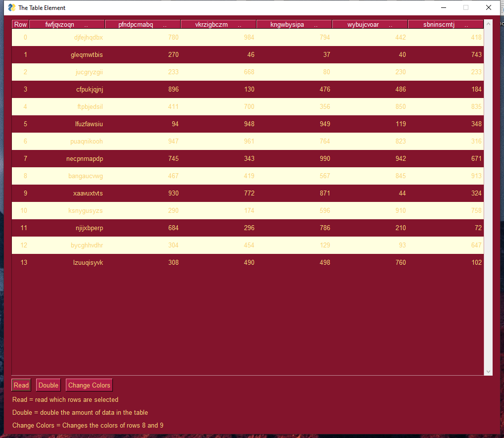Viewport: 504px width, 438px height.
Task: Click the kngwbysipa column header
Action: tap(294, 25)
